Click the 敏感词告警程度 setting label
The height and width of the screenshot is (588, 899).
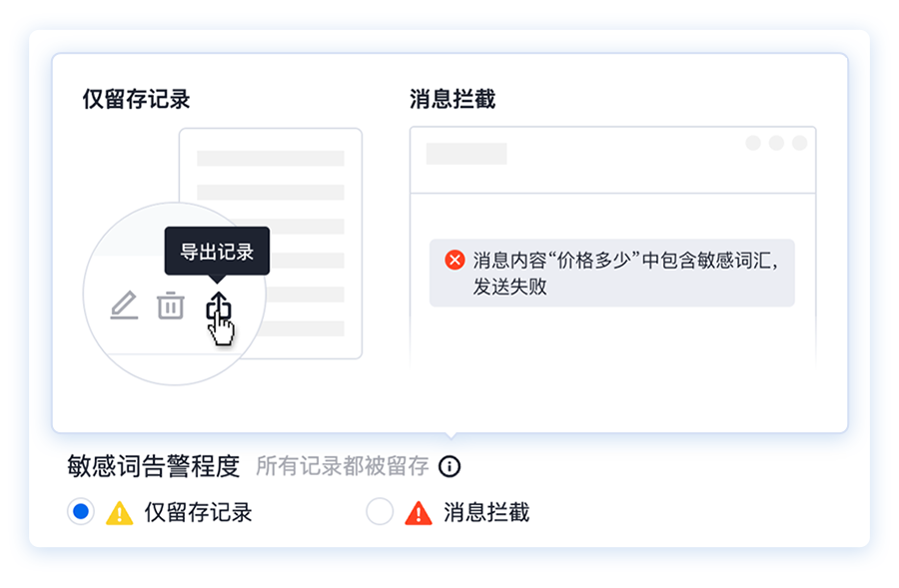(153, 466)
